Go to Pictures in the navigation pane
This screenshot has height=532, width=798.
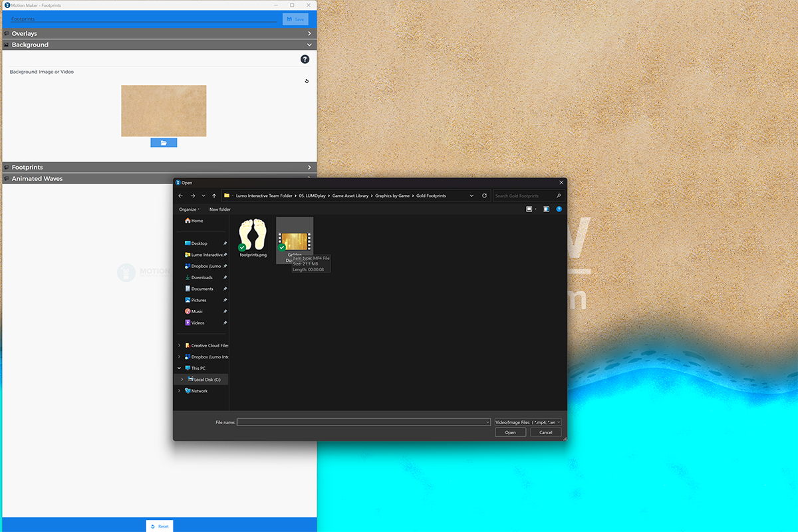coord(196,300)
